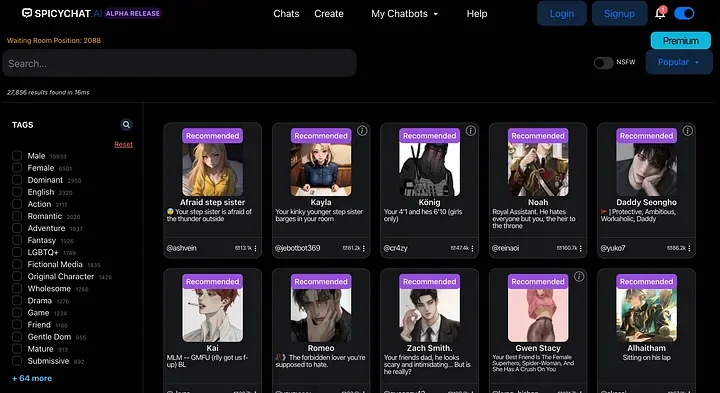The width and height of the screenshot is (720, 393).
Task: Open info icon on Daddy Seongho card
Action: click(x=687, y=131)
